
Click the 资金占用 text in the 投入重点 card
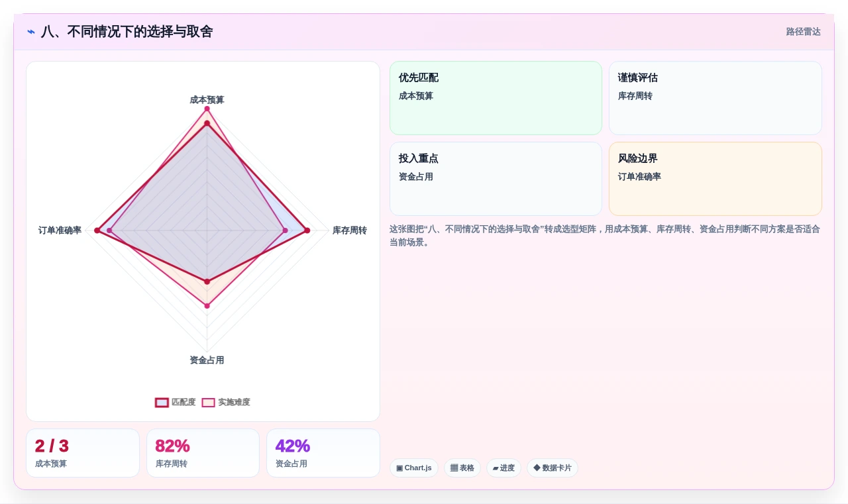coord(416,177)
